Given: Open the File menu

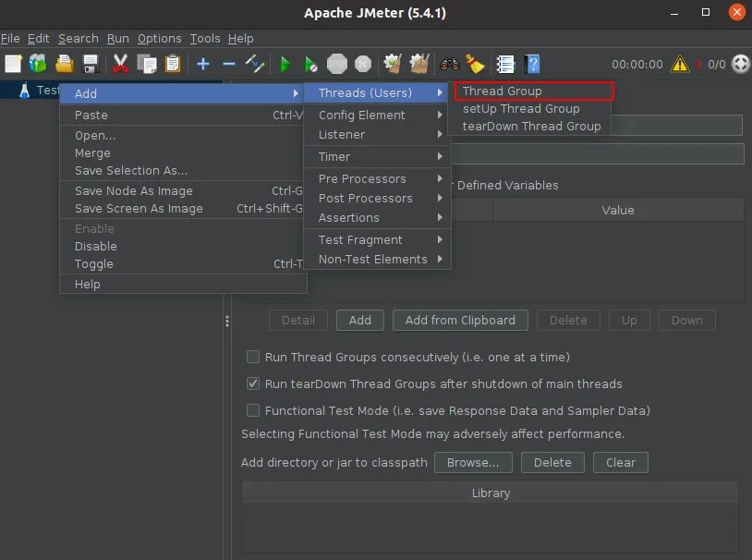Looking at the screenshot, I should (10, 39).
